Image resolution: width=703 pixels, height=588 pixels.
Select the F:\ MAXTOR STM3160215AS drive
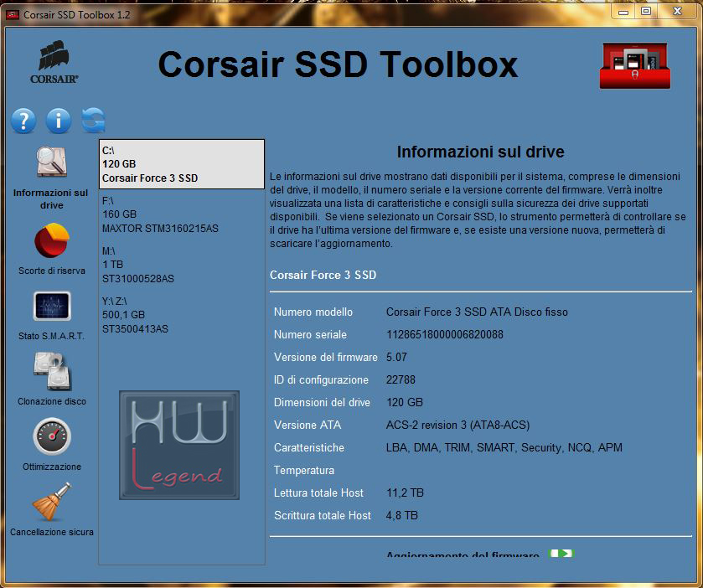[x=182, y=214]
